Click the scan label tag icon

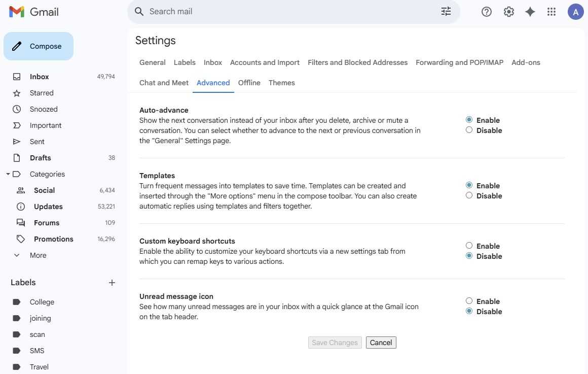17,334
